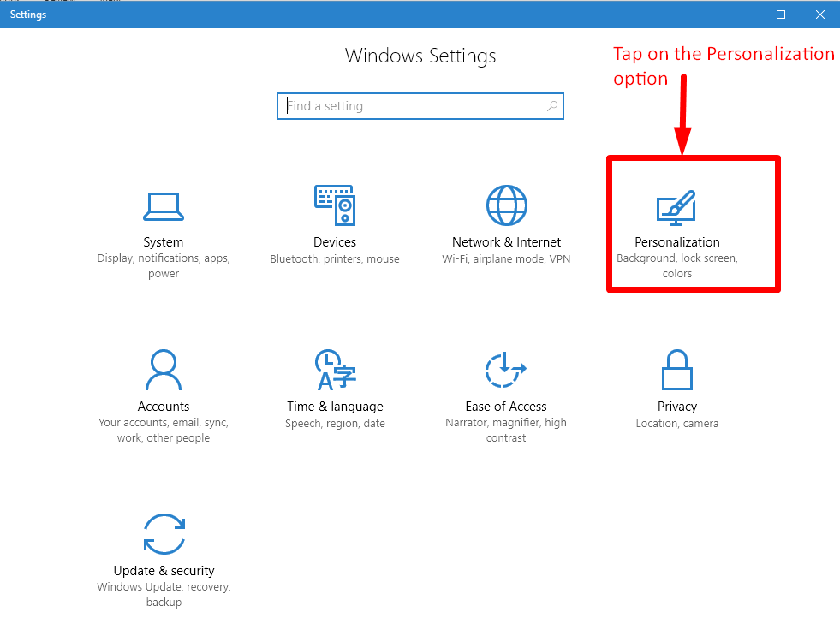Screen dimensions: 840x618
Task: Click 'Display, notifications, apps, power' description
Action: (164, 265)
